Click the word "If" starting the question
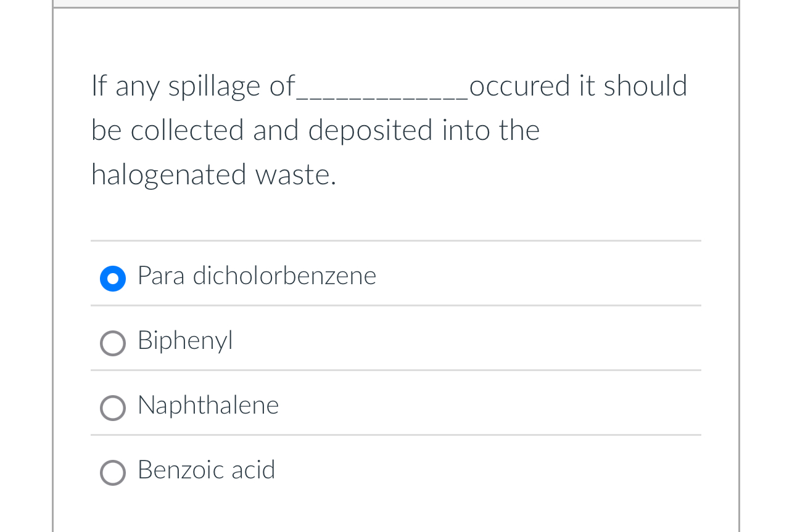Image resolution: width=792 pixels, height=532 pixels. tap(99, 86)
